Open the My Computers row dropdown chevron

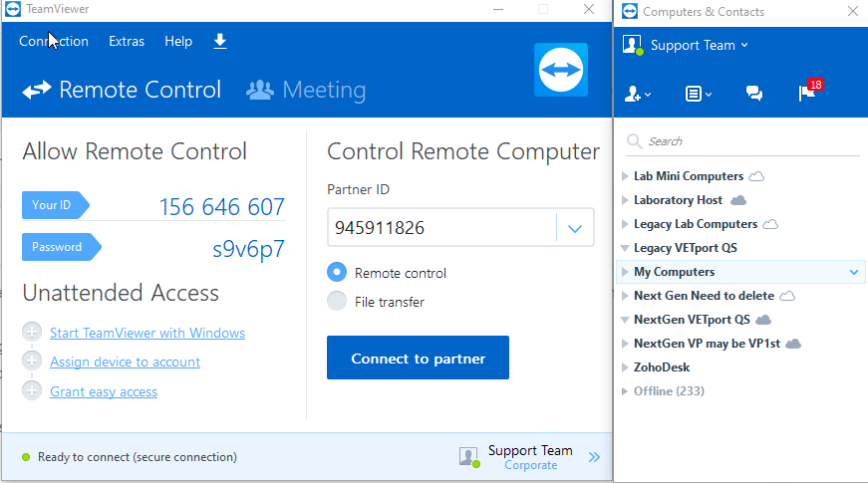coord(854,272)
